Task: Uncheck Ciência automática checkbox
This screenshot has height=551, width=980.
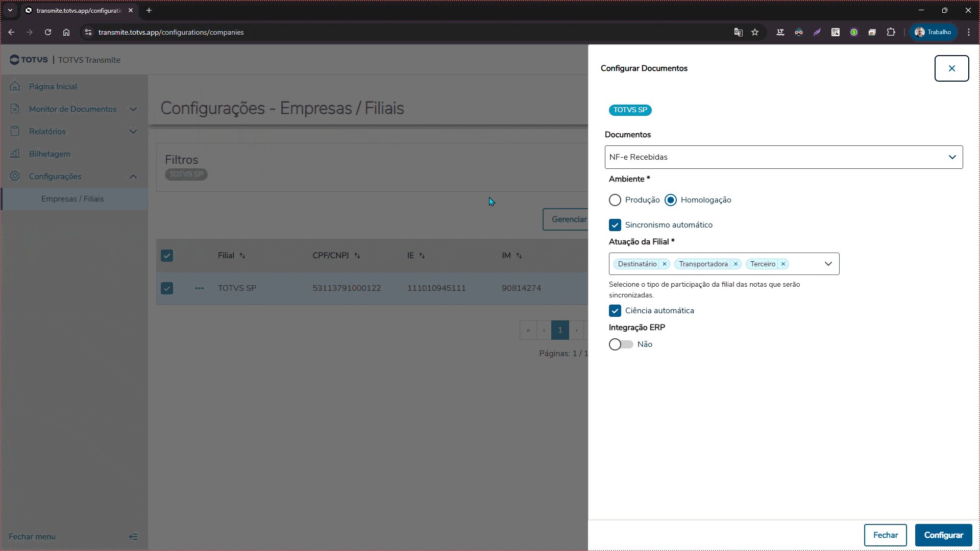Action: click(615, 311)
